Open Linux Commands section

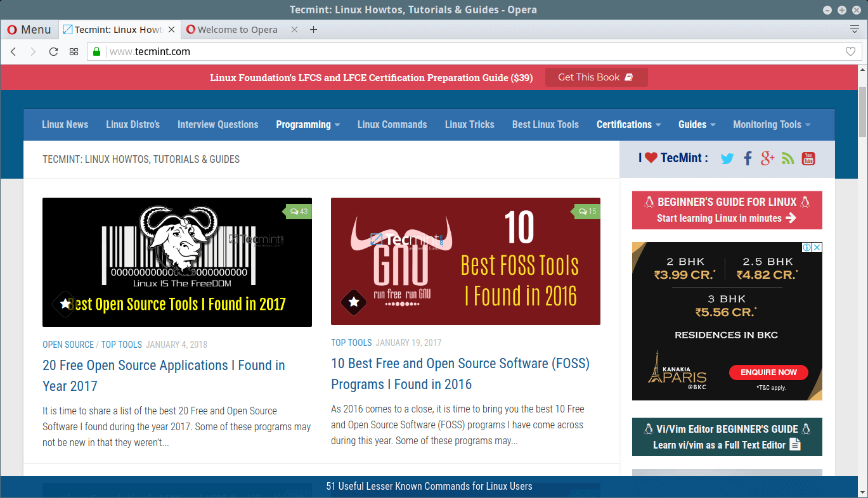392,125
